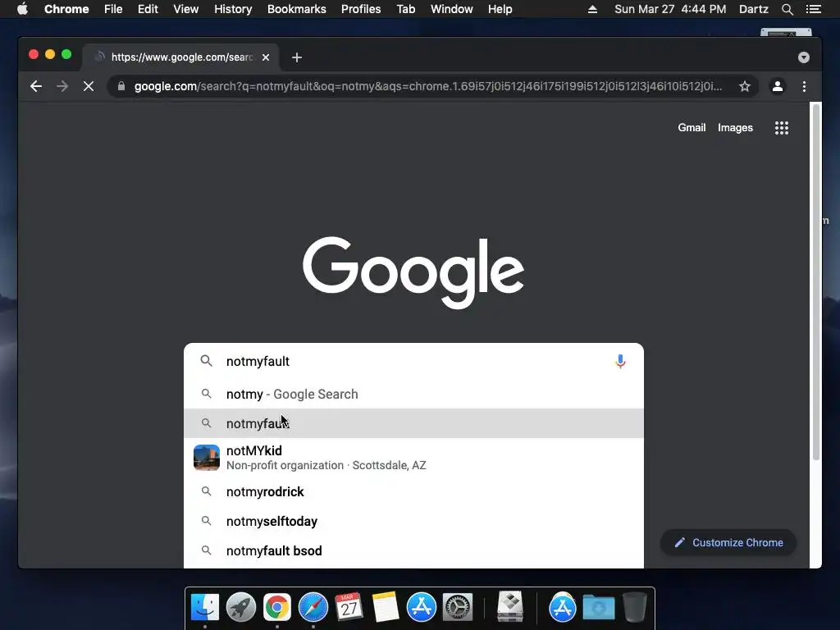Select the 'notmy - Google Search' suggestion
Viewport: 840px width, 630px height.
point(413,395)
